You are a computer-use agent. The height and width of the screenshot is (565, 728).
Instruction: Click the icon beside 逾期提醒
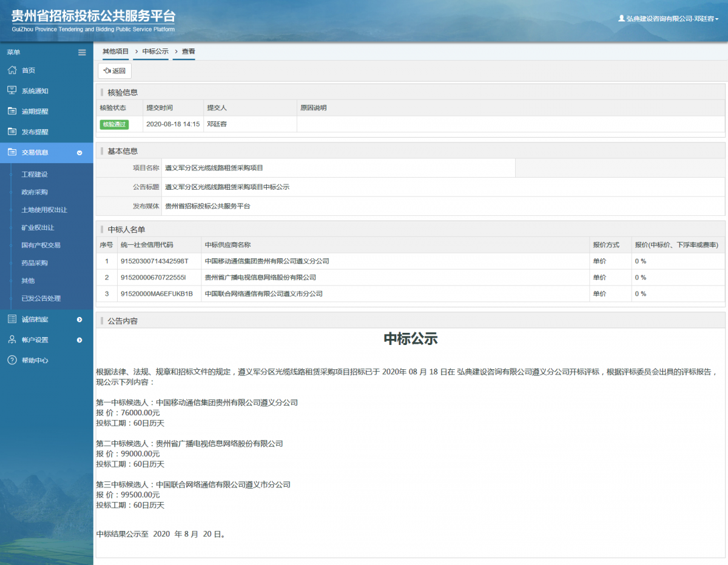[x=12, y=111]
